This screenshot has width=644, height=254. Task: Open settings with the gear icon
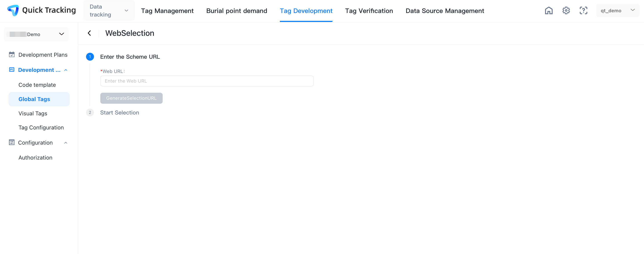coord(566,11)
